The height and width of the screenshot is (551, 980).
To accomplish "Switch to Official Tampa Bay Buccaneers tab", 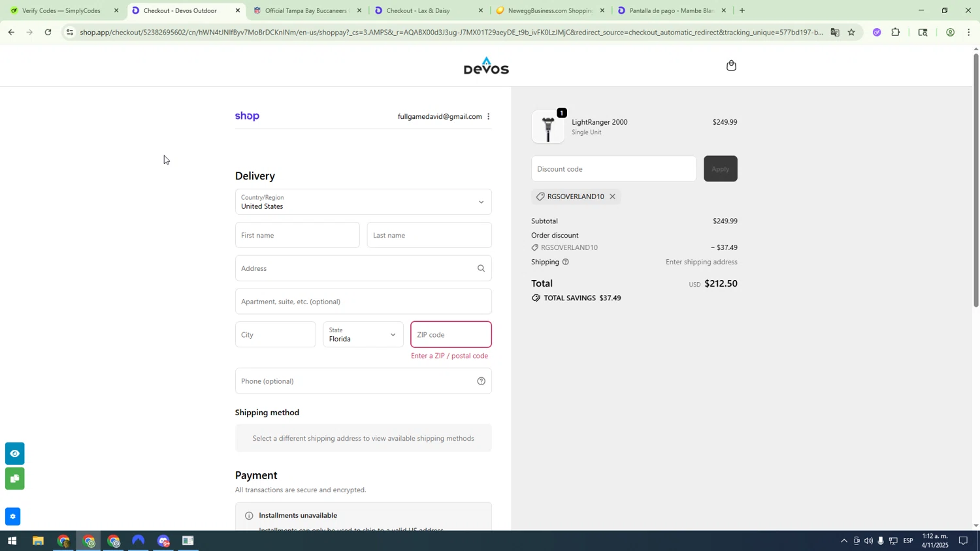I will point(306,10).
